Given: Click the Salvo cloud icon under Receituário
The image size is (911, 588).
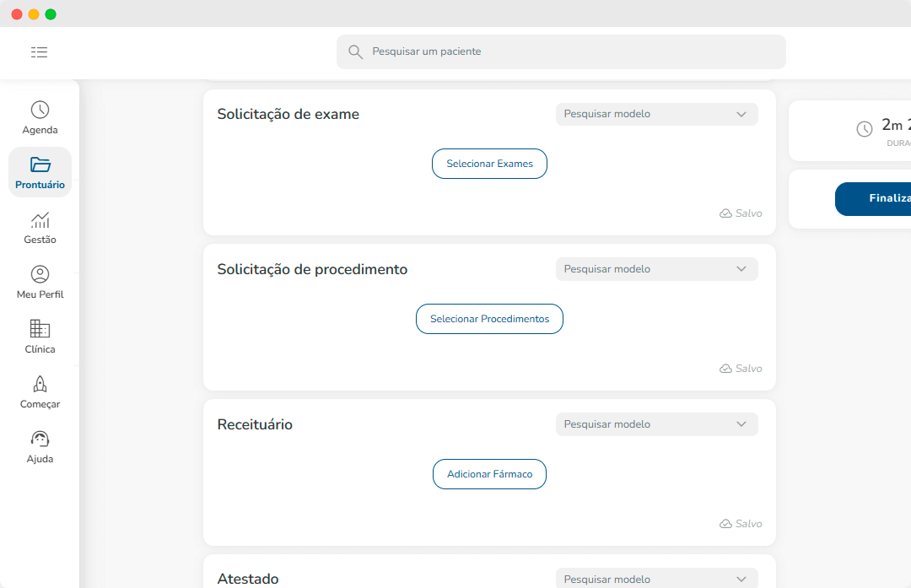Looking at the screenshot, I should (725, 524).
